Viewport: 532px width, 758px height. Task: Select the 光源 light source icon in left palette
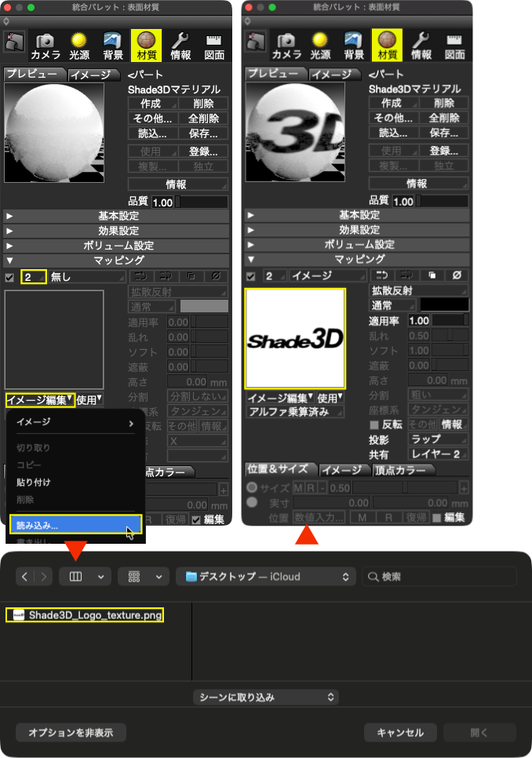click(78, 46)
